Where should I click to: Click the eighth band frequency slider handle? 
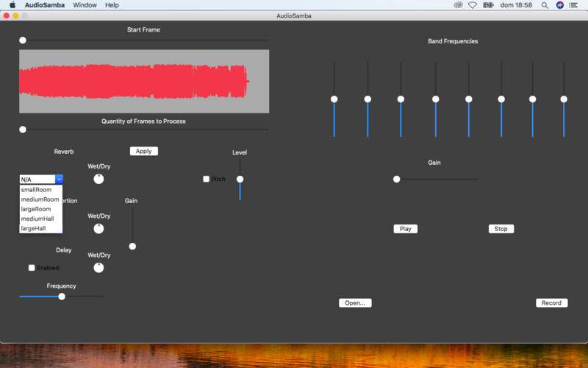click(x=564, y=99)
